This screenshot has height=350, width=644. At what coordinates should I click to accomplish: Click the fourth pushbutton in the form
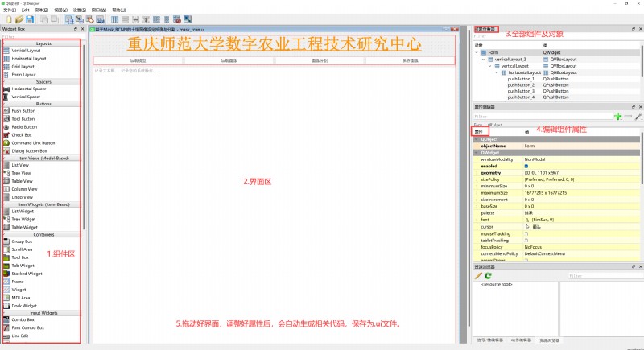pyautogui.click(x=410, y=60)
